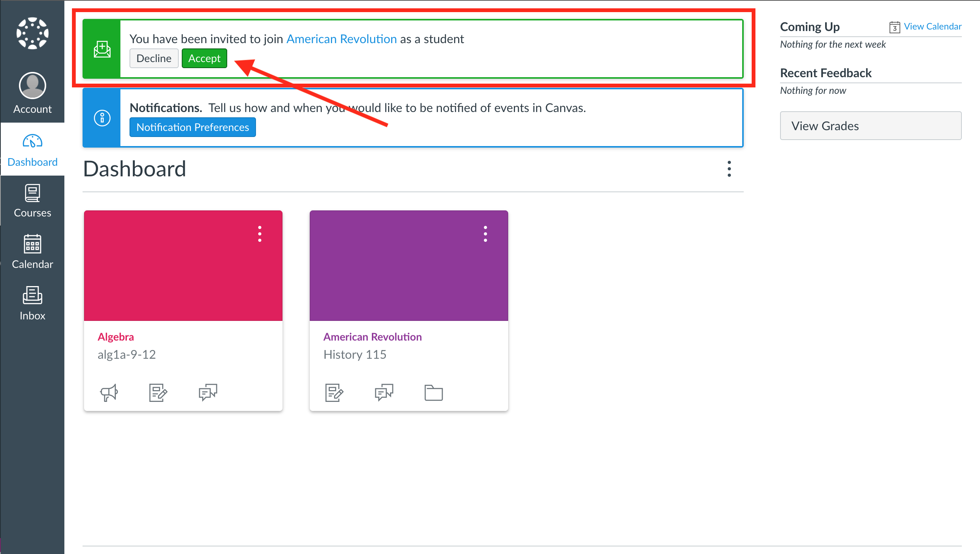Click the files icon on American Revolution card
This screenshot has height=554, width=980.
pyautogui.click(x=434, y=393)
